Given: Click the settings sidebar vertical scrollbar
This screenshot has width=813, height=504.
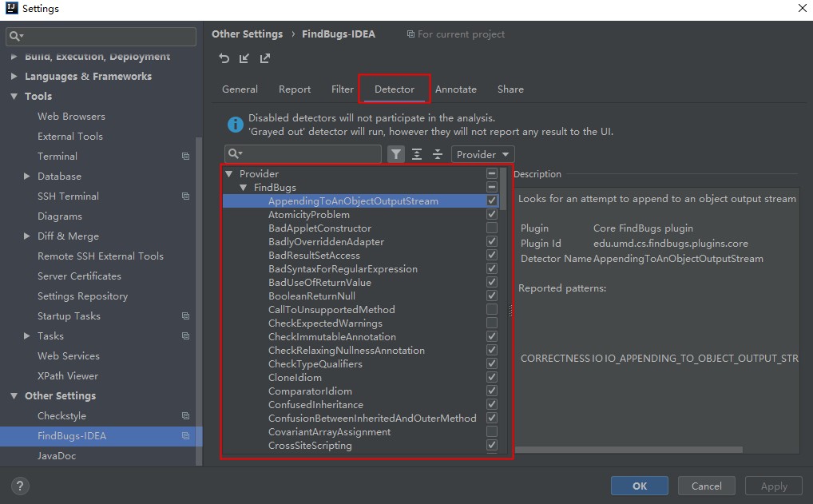Looking at the screenshot, I should pos(199,302).
